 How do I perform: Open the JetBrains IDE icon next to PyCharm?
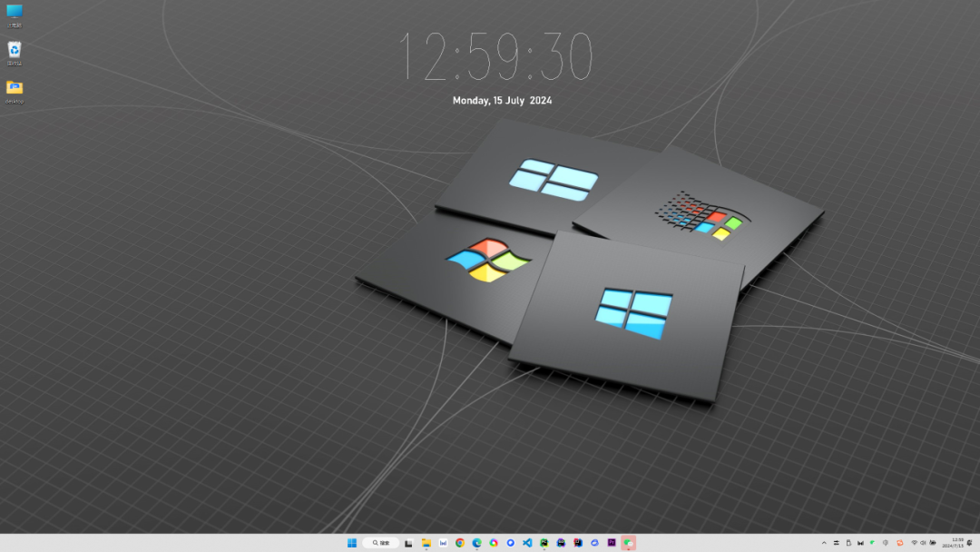pos(562,543)
